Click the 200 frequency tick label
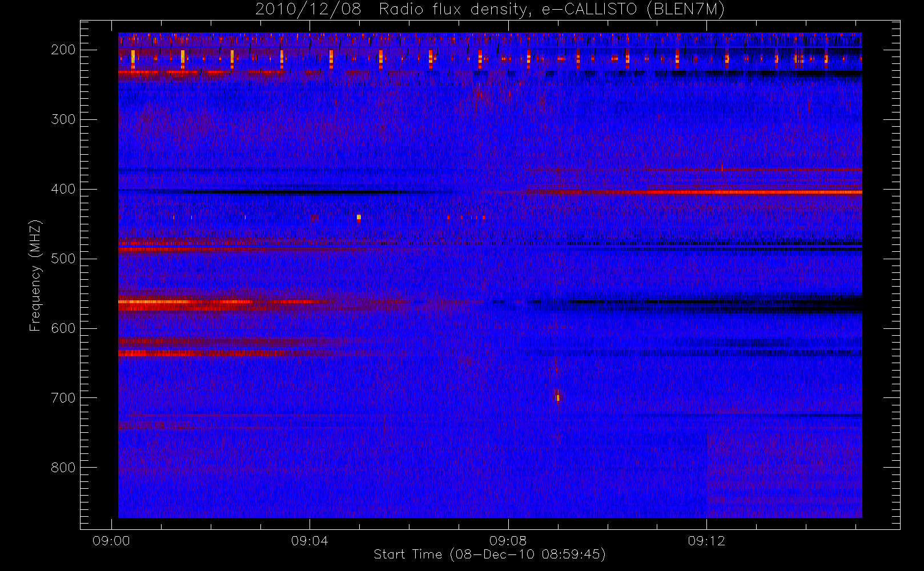 [x=63, y=50]
